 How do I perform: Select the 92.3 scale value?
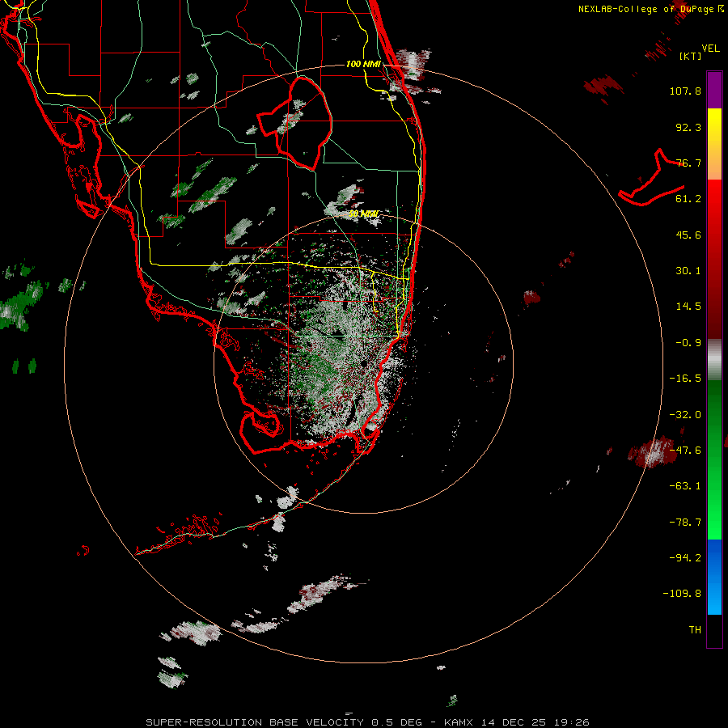(688, 127)
